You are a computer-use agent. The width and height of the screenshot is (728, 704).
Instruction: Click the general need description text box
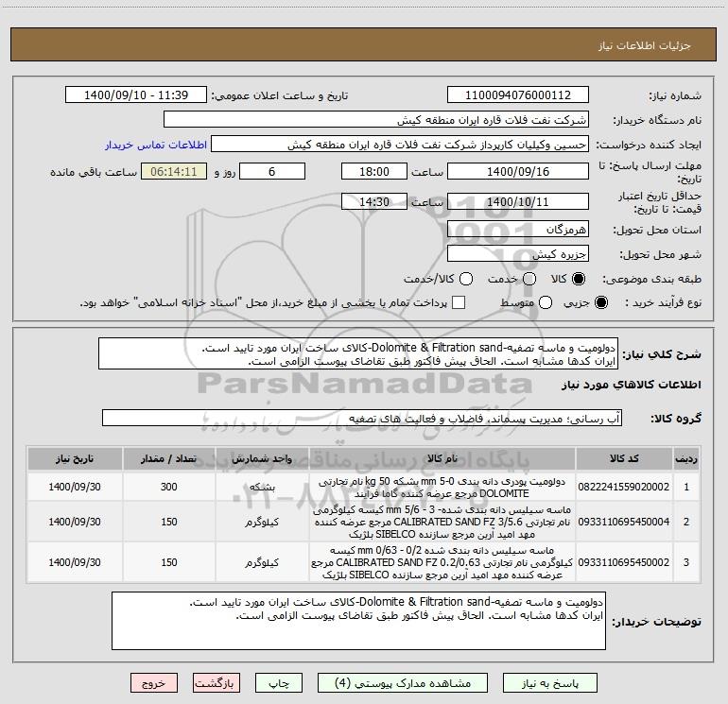(358, 353)
